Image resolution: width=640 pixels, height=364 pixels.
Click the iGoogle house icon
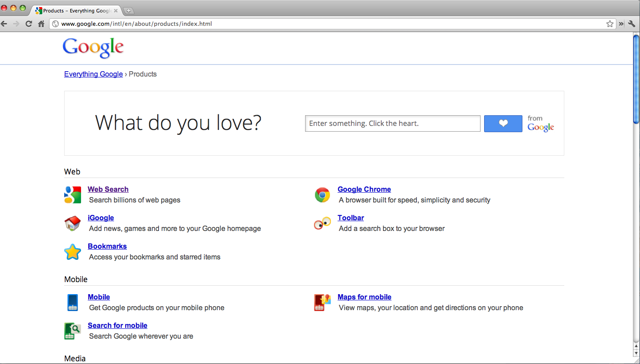(x=73, y=223)
